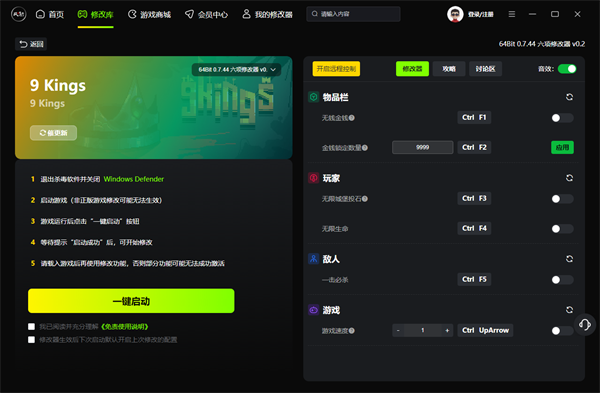Select the 修改器 trainer tab
The image size is (600, 393).
pos(412,69)
